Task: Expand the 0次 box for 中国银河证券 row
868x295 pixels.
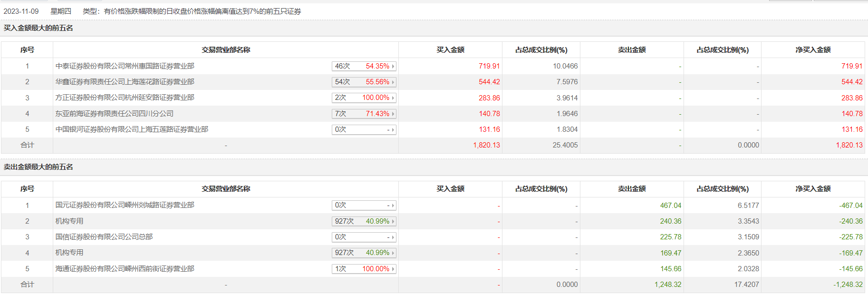Action: (x=393, y=130)
